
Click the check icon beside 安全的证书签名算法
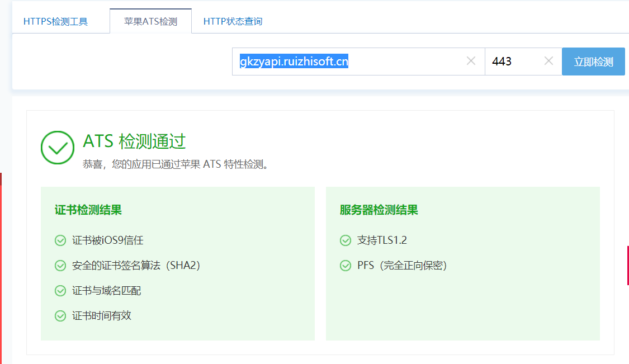click(60, 266)
